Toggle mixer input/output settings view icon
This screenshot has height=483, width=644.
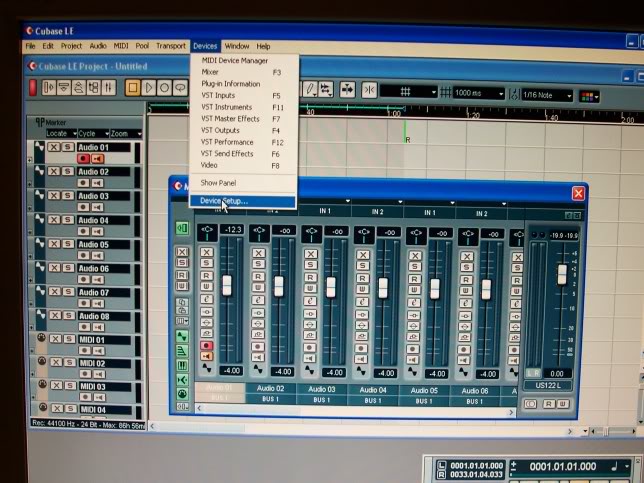tap(182, 228)
